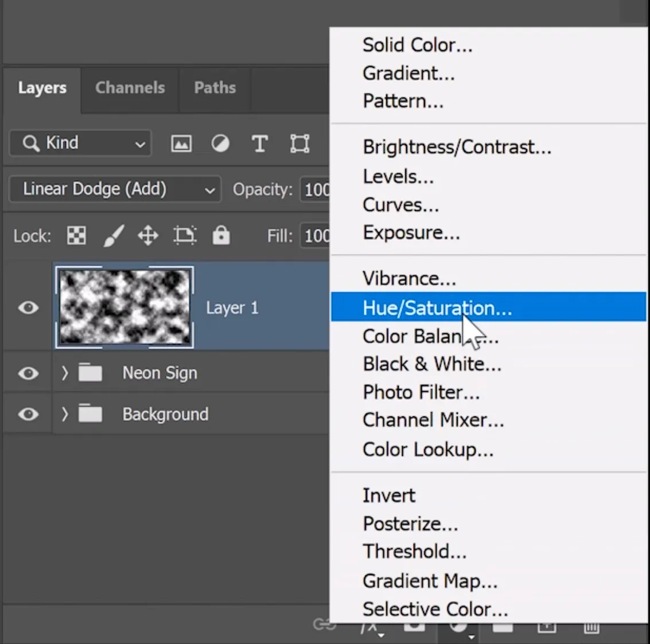
Task: Select Gradient Map from the menu
Action: 430,581
